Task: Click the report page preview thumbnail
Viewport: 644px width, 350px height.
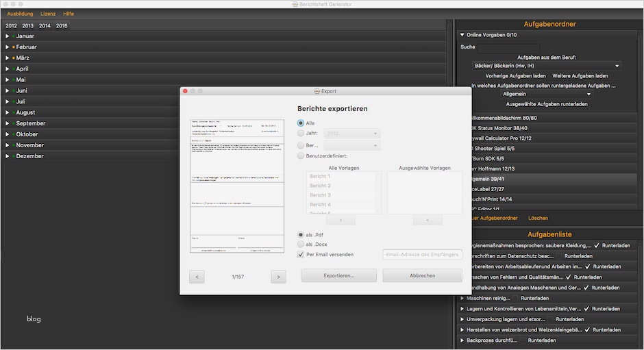Action: [x=238, y=186]
